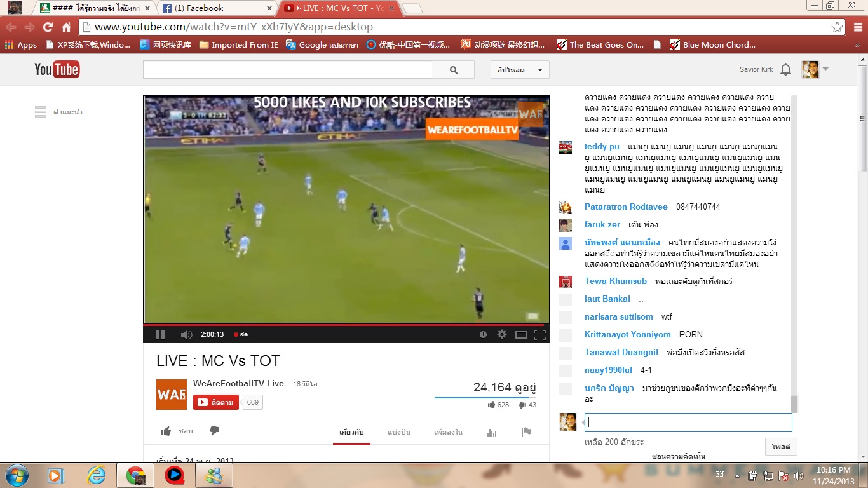Open Blue Moon Chord bookmark
Image resolution: width=868 pixels, height=488 pixels.
coord(713,45)
